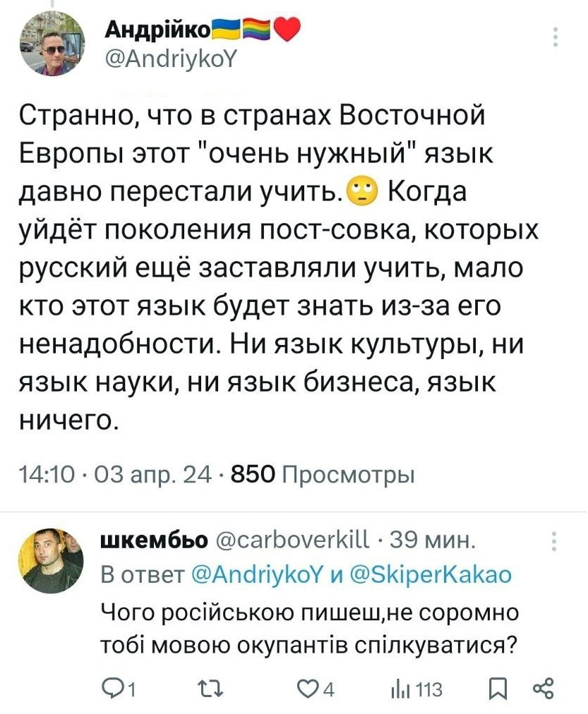Image resolution: width=588 pixels, height=714 pixels.
Task: Open Андрійко's profile picture
Action: [49, 44]
